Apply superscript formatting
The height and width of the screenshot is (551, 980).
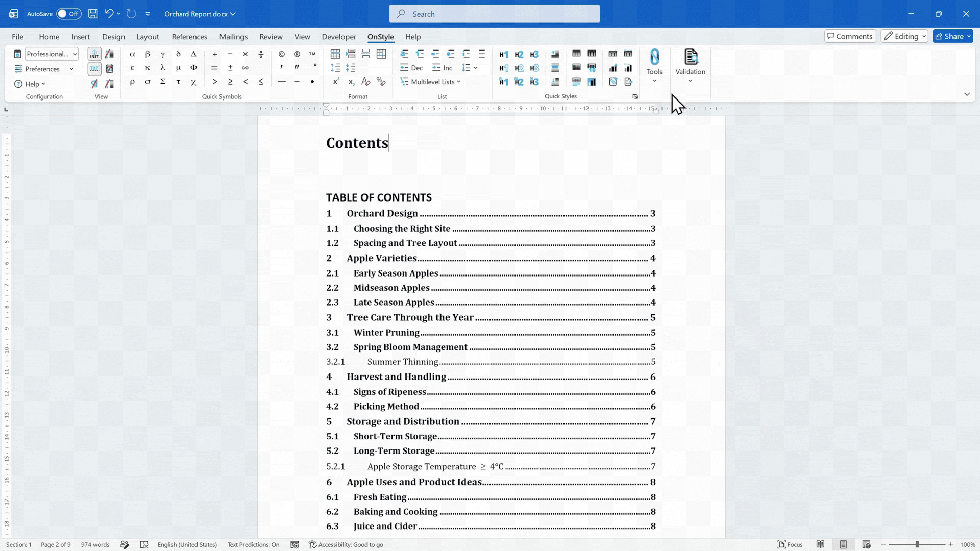pos(336,82)
